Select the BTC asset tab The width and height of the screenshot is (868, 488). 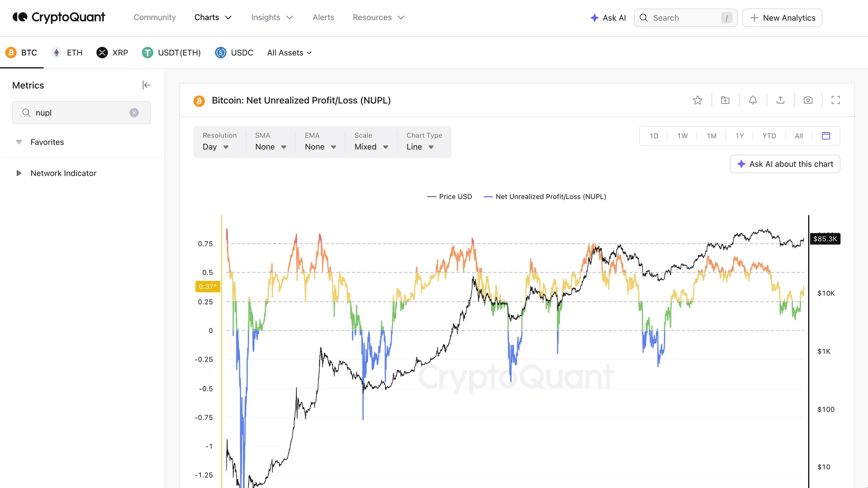click(21, 52)
